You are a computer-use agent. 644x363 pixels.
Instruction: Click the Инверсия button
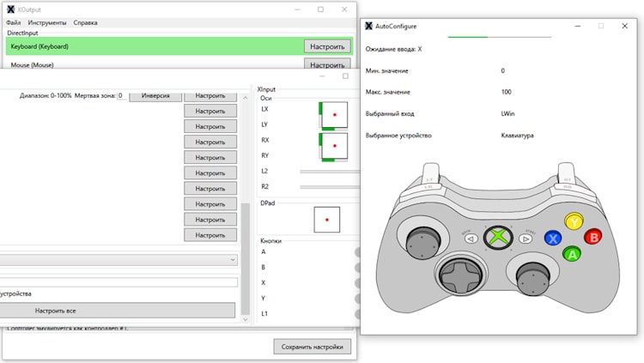coord(155,96)
